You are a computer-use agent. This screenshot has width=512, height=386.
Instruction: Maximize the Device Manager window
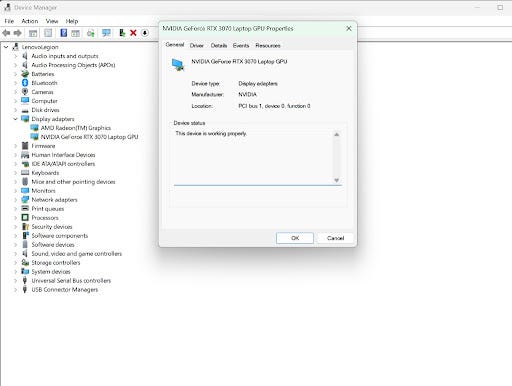click(x=500, y=7)
